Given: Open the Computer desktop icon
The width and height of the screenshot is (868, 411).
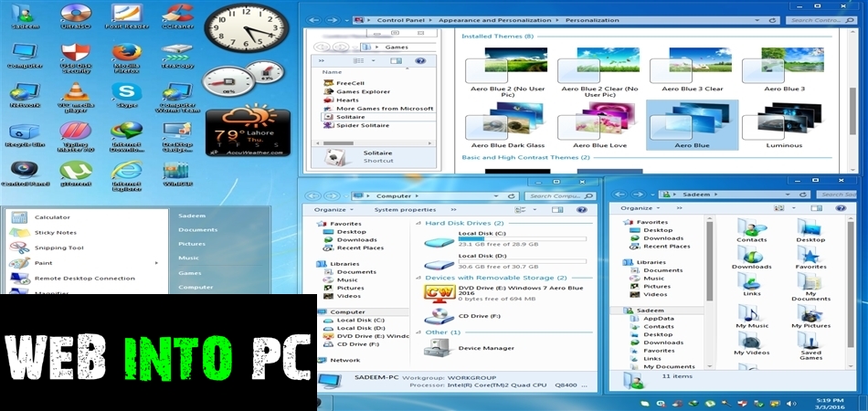Looking at the screenshot, I should (x=25, y=56).
